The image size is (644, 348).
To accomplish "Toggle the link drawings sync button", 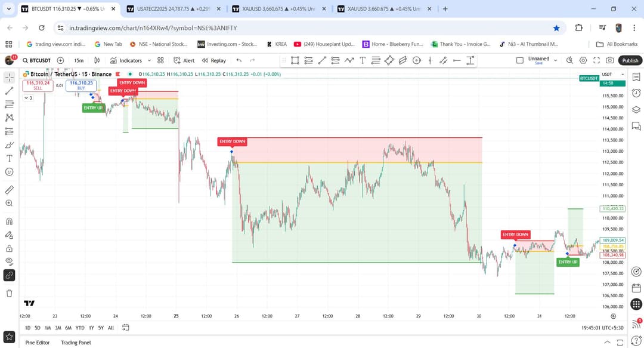I will [9, 275].
